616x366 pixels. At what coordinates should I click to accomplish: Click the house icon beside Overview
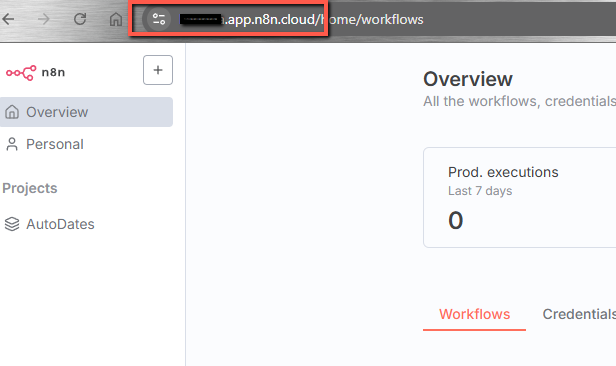tap(12, 112)
